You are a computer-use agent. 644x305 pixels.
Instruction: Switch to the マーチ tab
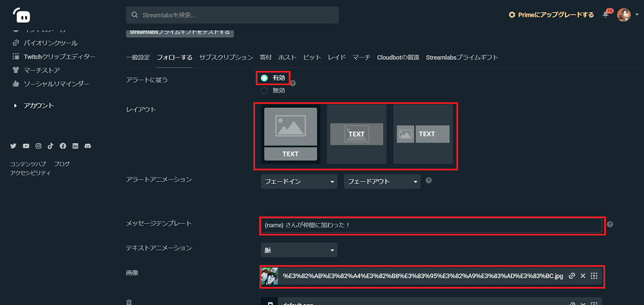click(x=361, y=57)
